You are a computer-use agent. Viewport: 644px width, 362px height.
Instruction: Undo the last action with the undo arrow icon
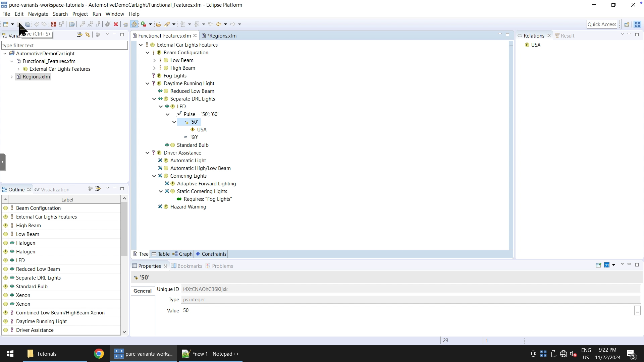click(37, 24)
